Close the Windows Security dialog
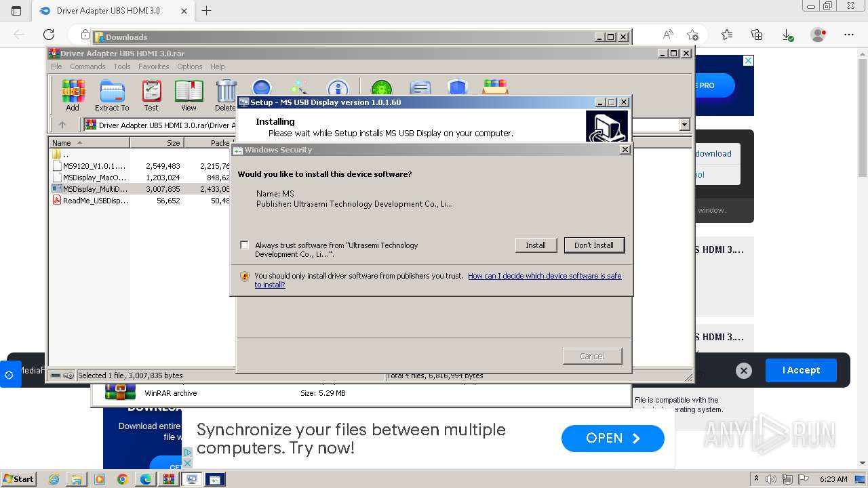This screenshot has height=488, width=868. [x=625, y=150]
